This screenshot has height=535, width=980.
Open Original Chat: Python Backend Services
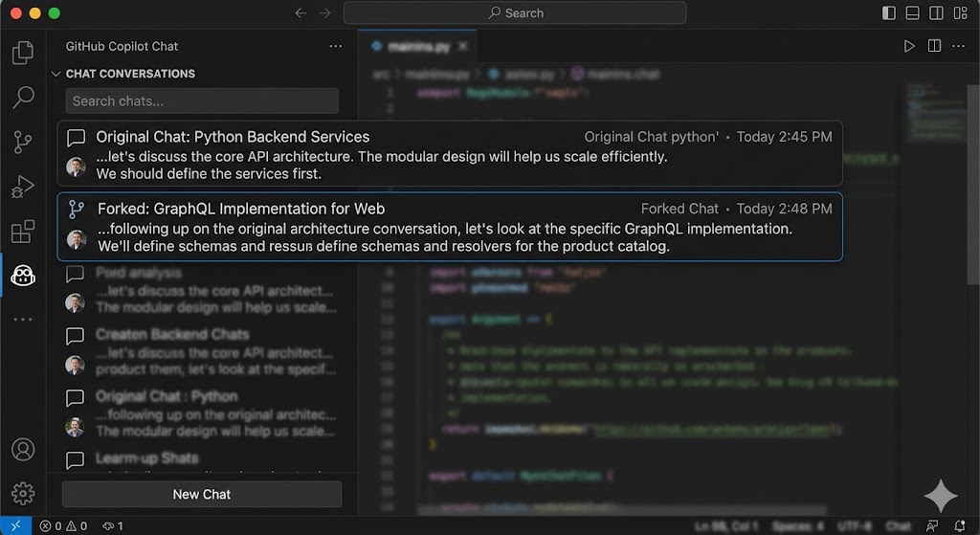450,154
